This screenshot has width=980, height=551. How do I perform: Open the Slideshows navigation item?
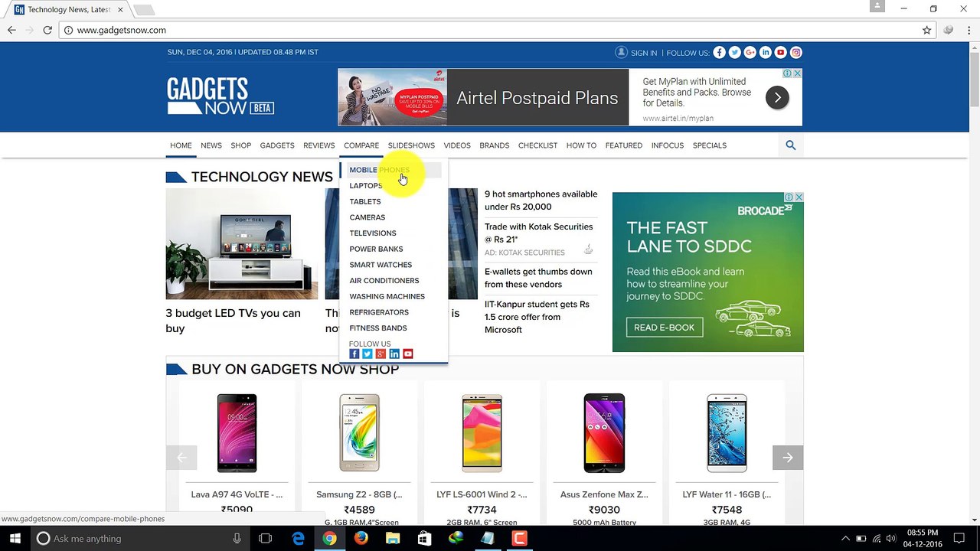(x=411, y=145)
